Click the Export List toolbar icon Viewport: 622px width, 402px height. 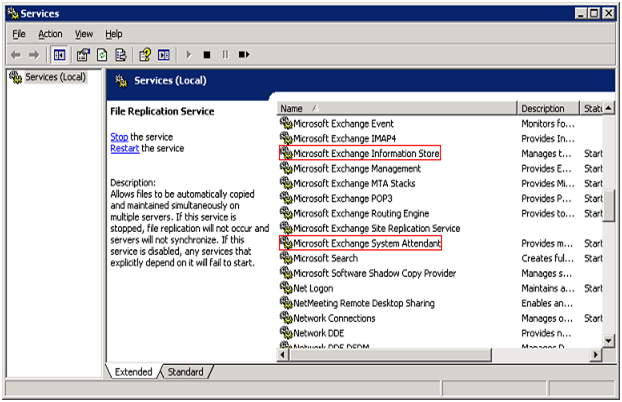pyautogui.click(x=121, y=55)
